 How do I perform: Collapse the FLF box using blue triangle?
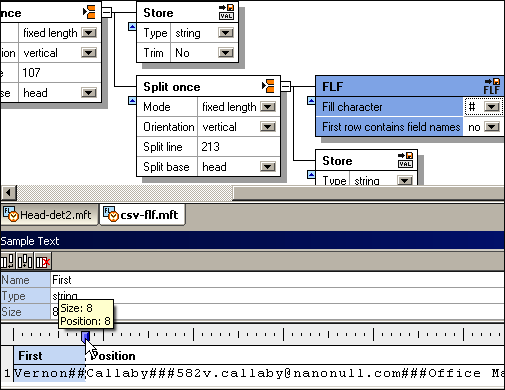point(311,101)
